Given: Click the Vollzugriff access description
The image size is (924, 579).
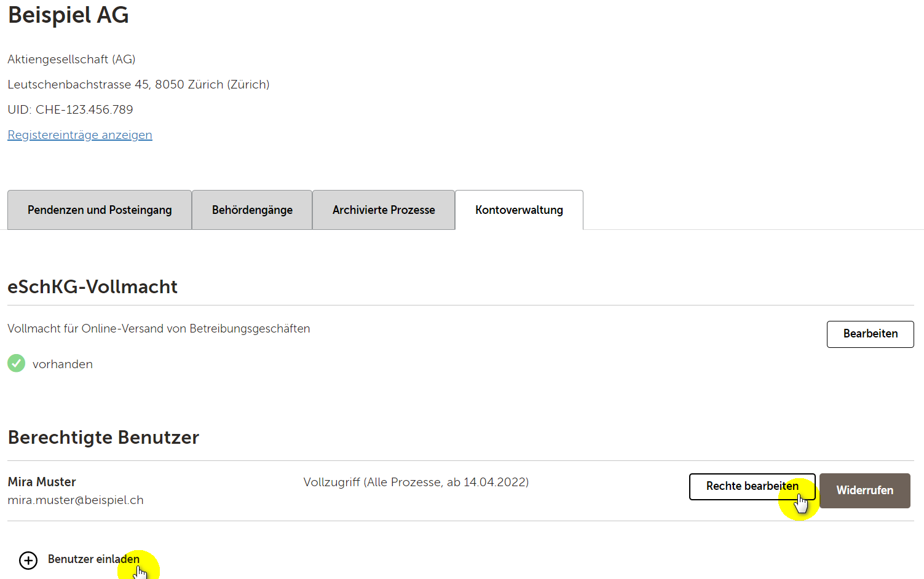Looking at the screenshot, I should 416,482.
